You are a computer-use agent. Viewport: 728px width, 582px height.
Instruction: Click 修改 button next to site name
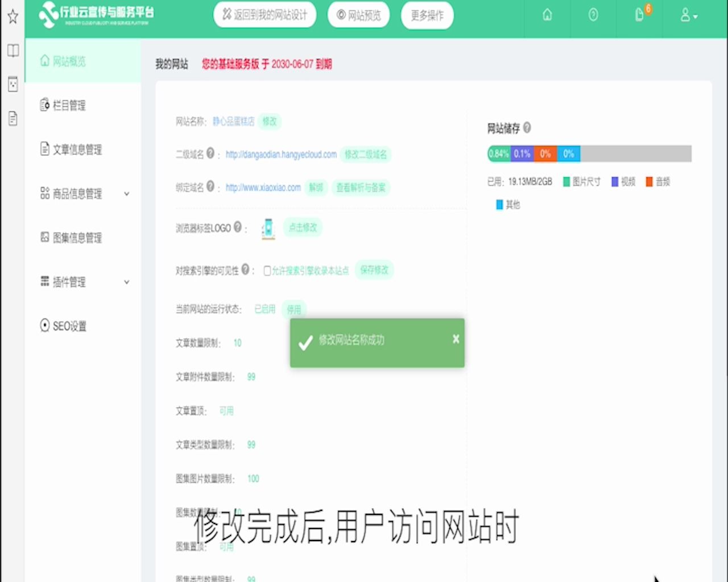point(270,121)
